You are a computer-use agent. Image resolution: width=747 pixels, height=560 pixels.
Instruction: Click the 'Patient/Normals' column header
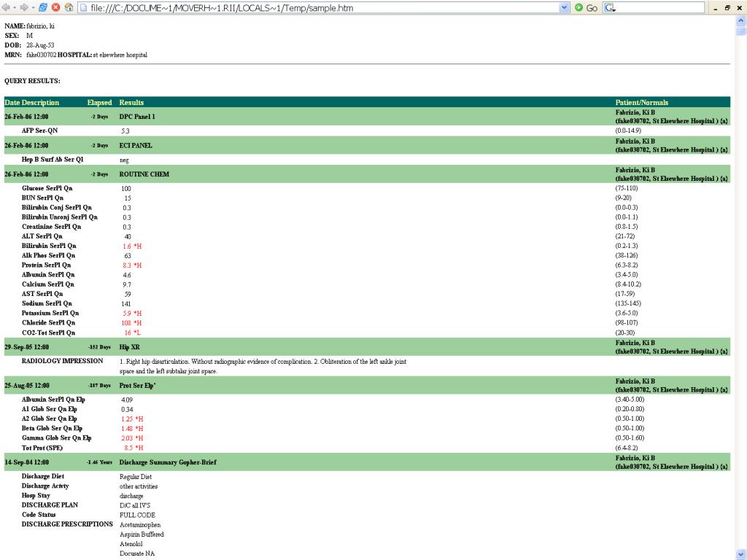click(642, 102)
